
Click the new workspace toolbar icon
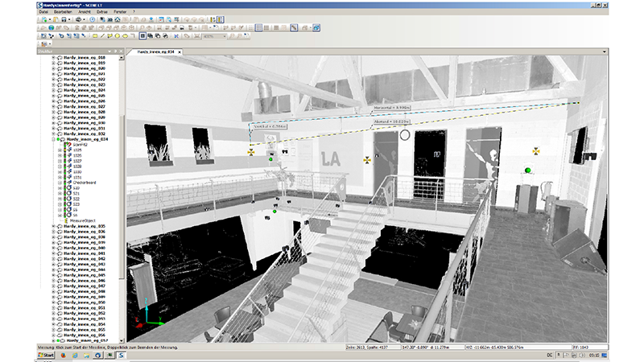tap(44, 19)
